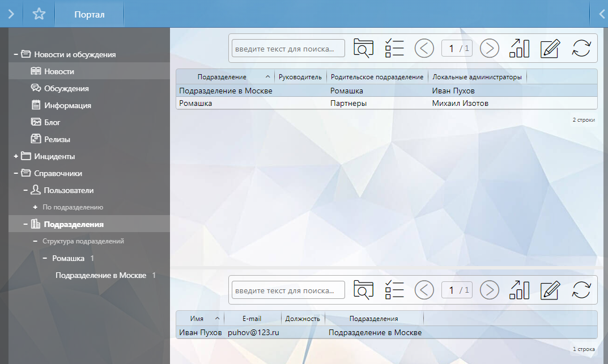The image size is (608, 364).
Task: Refresh the top departments table
Action: 581,48
